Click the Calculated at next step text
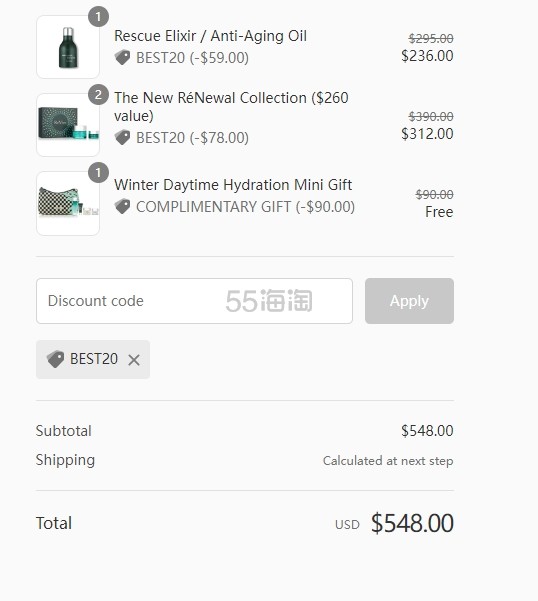This screenshot has width=538, height=601. click(x=388, y=461)
